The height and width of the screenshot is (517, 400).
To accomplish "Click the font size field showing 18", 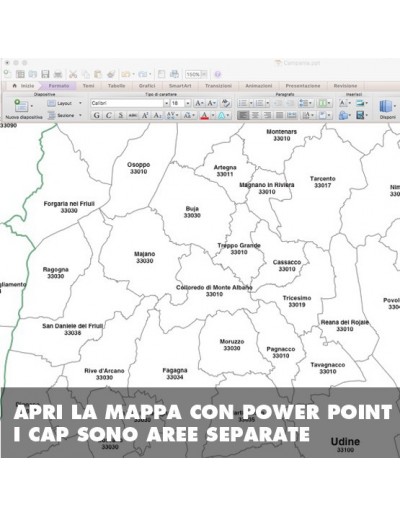I will (177, 103).
